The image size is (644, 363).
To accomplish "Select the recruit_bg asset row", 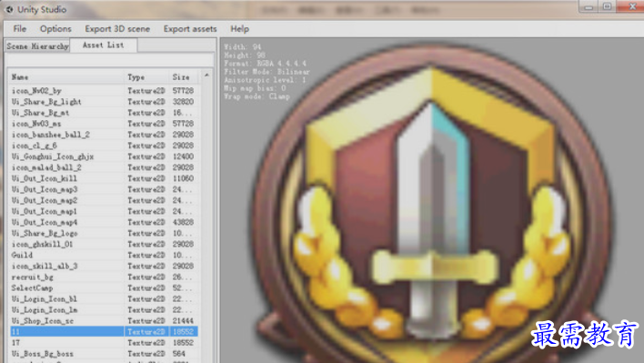I will (x=104, y=277).
